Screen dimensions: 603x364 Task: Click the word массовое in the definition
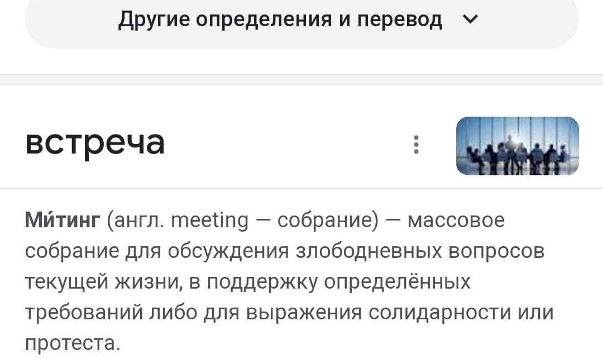(x=456, y=221)
